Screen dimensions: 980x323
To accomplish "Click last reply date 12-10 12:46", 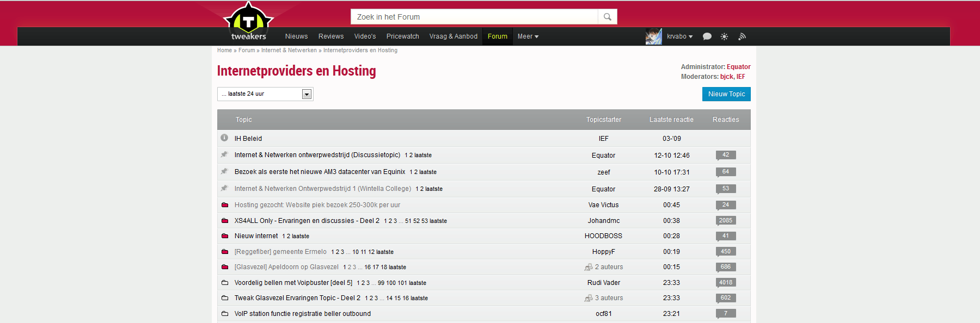I will click(672, 156).
